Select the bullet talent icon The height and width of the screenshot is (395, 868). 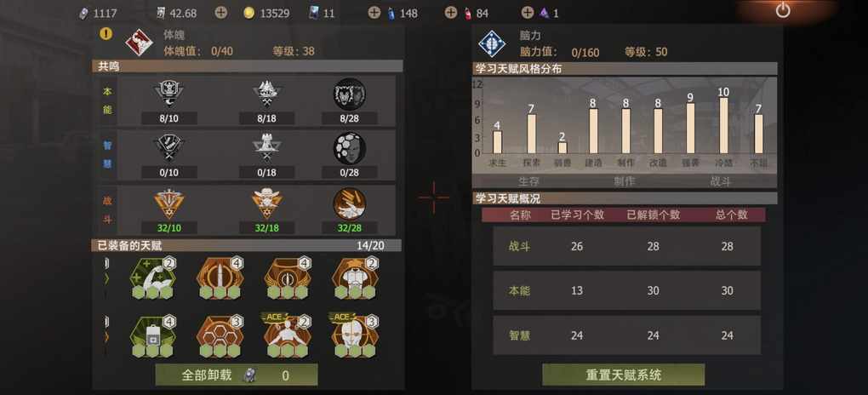(x=220, y=278)
